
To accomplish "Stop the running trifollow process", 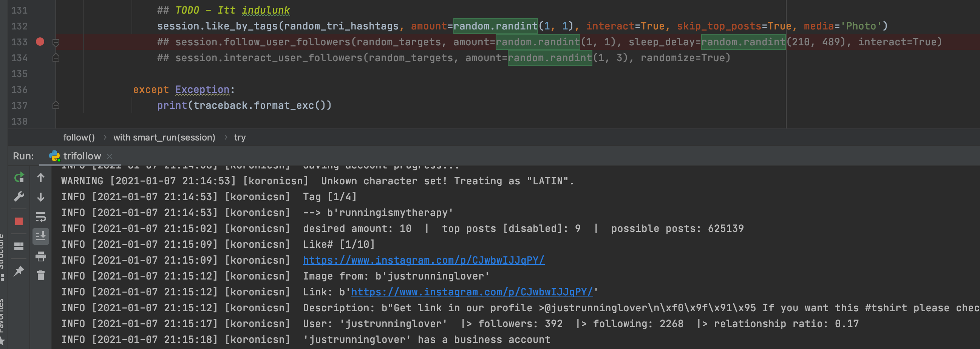I will click(18, 221).
